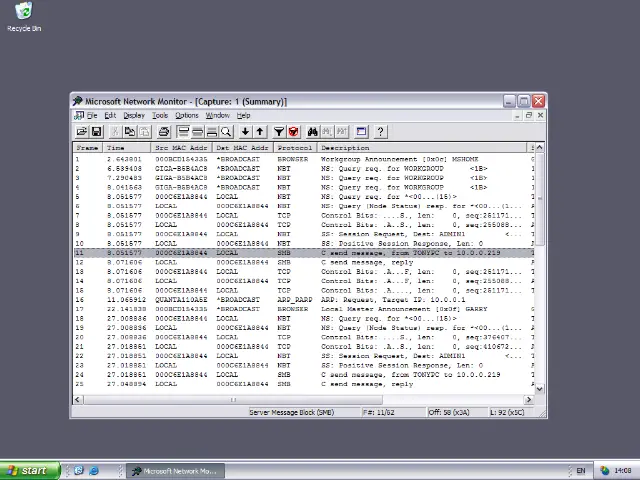The width and height of the screenshot is (640, 480).
Task: Click time value 6.839408 in frame 2
Action: coord(124,169)
